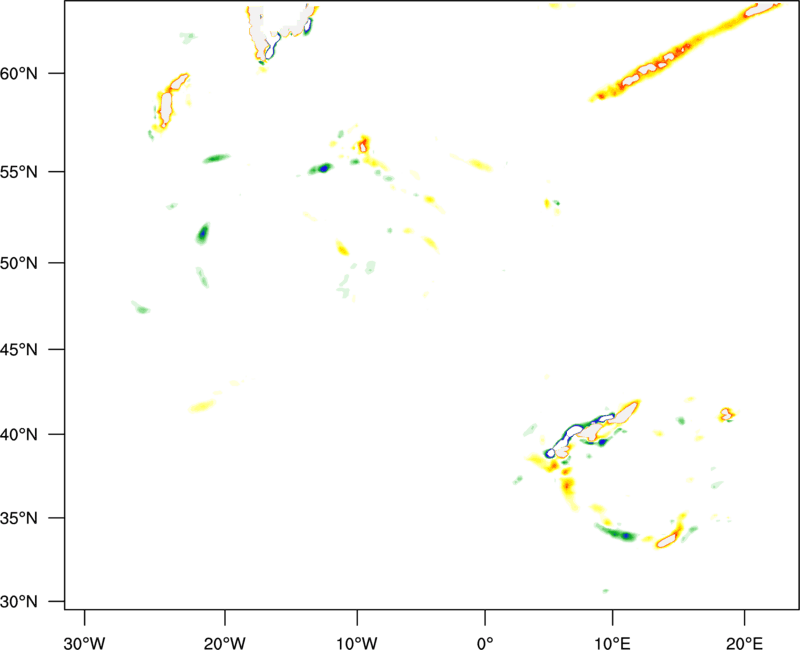Click the 60°N latitude label
This screenshot has height=650, width=800.
[19, 73]
